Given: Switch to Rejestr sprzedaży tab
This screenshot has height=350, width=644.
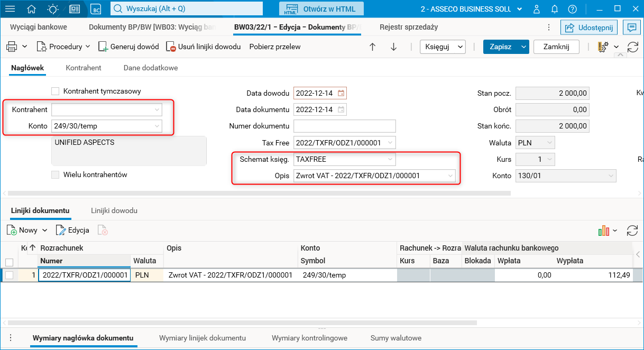Looking at the screenshot, I should tap(409, 26).
